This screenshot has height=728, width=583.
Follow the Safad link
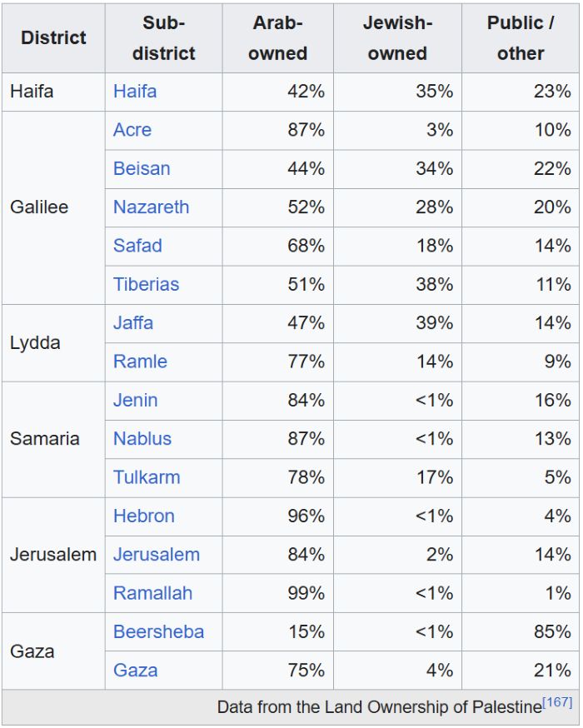coord(138,246)
